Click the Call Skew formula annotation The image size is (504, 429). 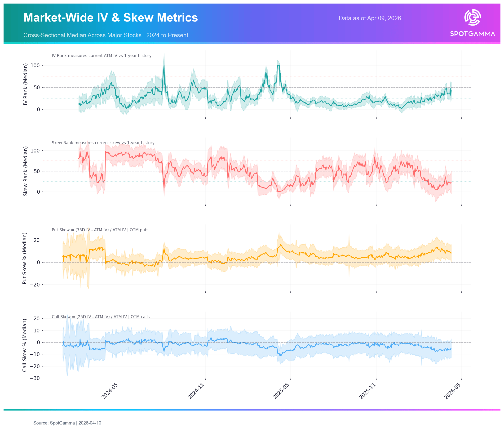pyautogui.click(x=101, y=317)
